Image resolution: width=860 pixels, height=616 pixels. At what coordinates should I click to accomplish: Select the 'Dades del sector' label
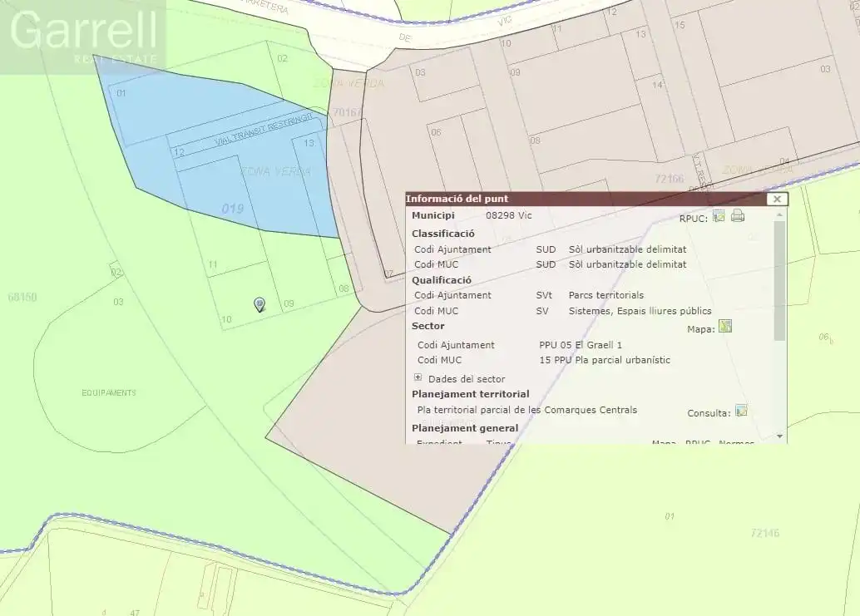coord(467,379)
